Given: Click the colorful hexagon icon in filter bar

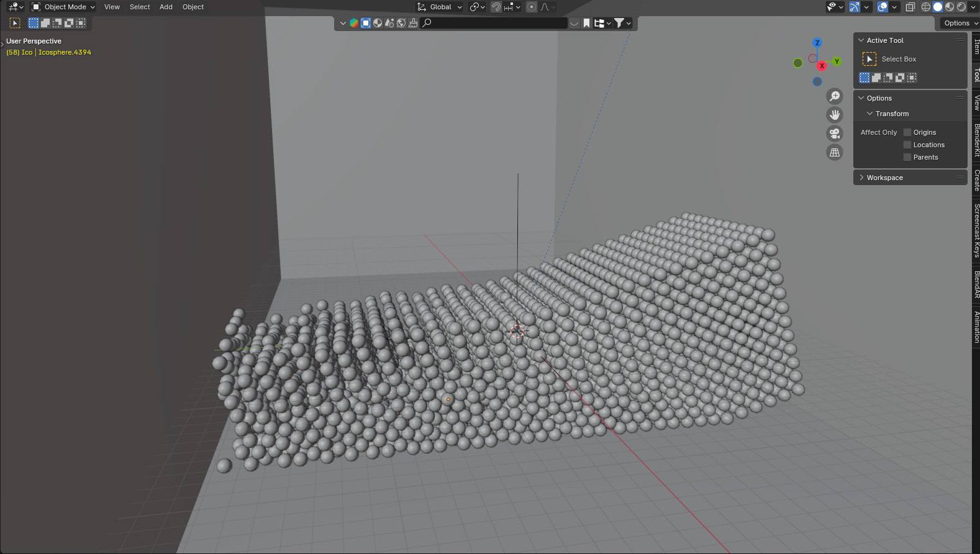Looking at the screenshot, I should (x=353, y=23).
